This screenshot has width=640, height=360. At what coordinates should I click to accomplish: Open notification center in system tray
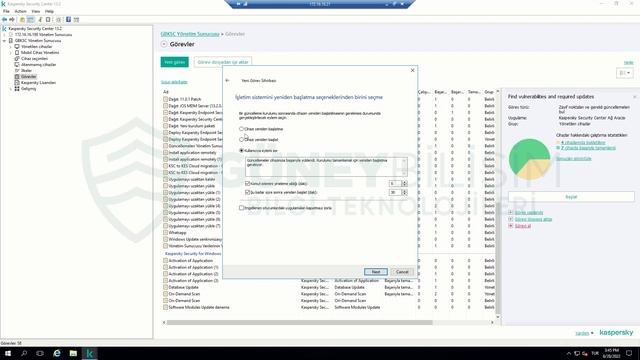click(x=629, y=353)
